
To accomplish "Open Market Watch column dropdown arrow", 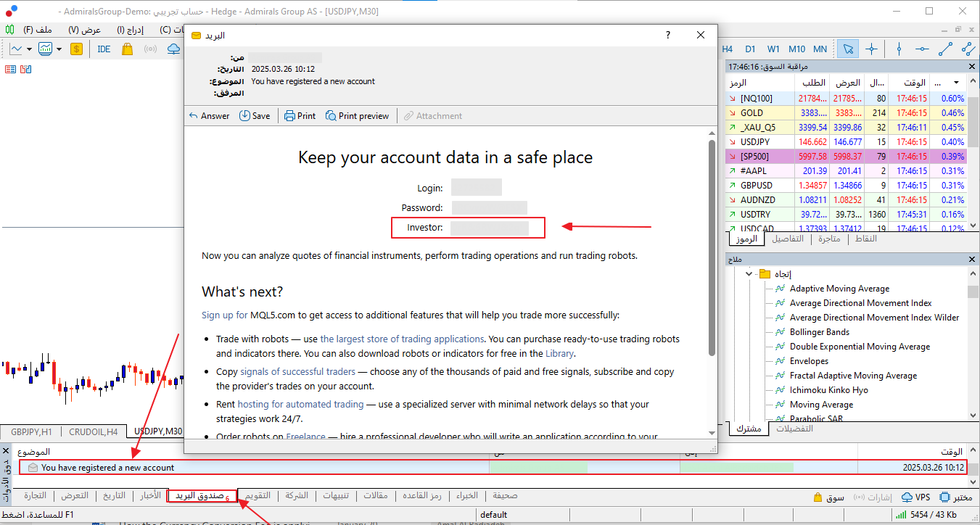I will pyautogui.click(x=956, y=83).
